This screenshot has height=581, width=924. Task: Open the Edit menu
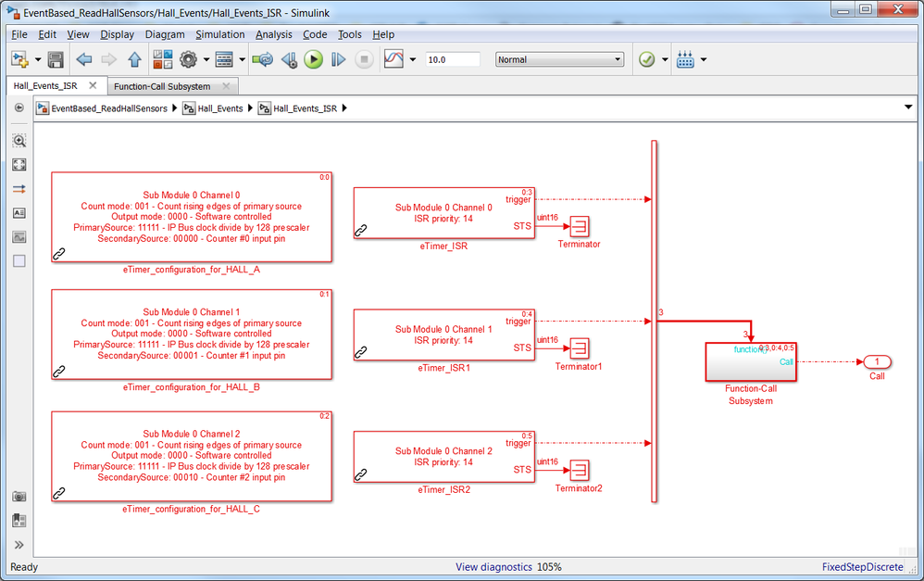coord(47,34)
